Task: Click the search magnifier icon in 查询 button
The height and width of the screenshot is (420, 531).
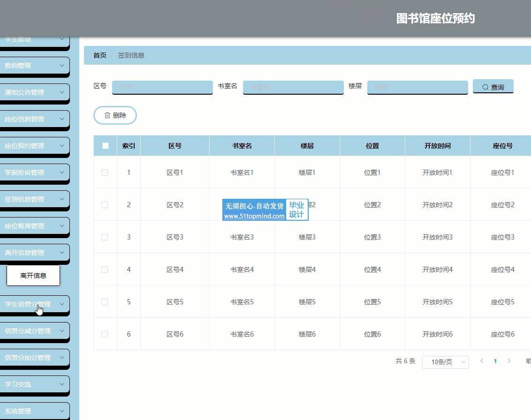Action: (x=485, y=87)
